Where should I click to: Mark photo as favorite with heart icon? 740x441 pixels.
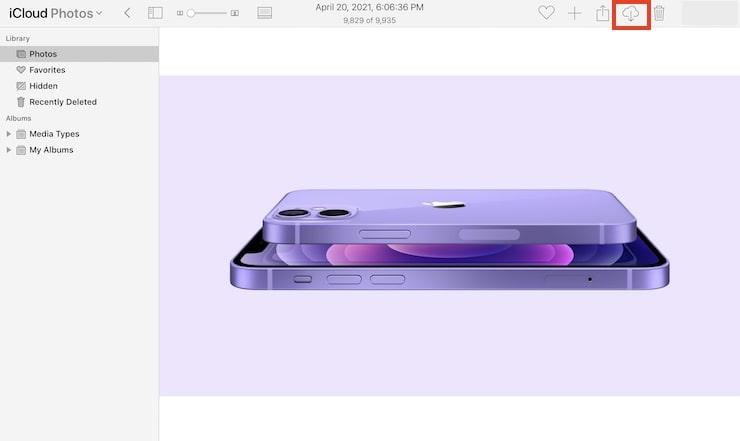click(x=546, y=13)
